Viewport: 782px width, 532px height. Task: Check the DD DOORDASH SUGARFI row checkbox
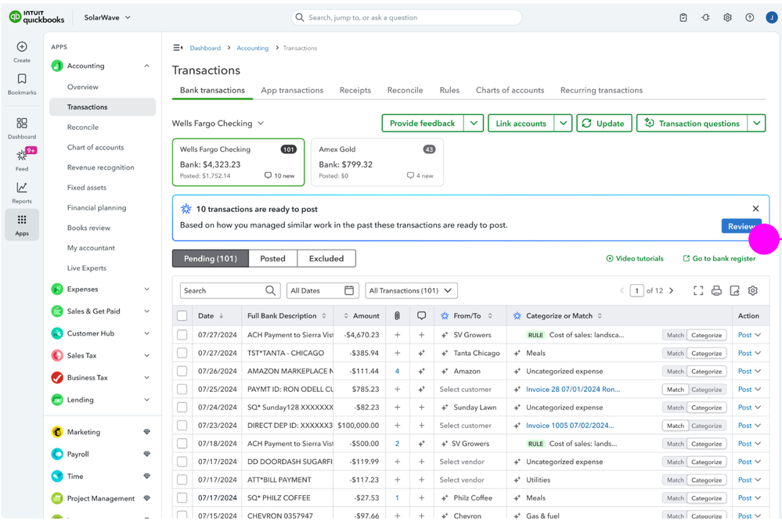182,462
